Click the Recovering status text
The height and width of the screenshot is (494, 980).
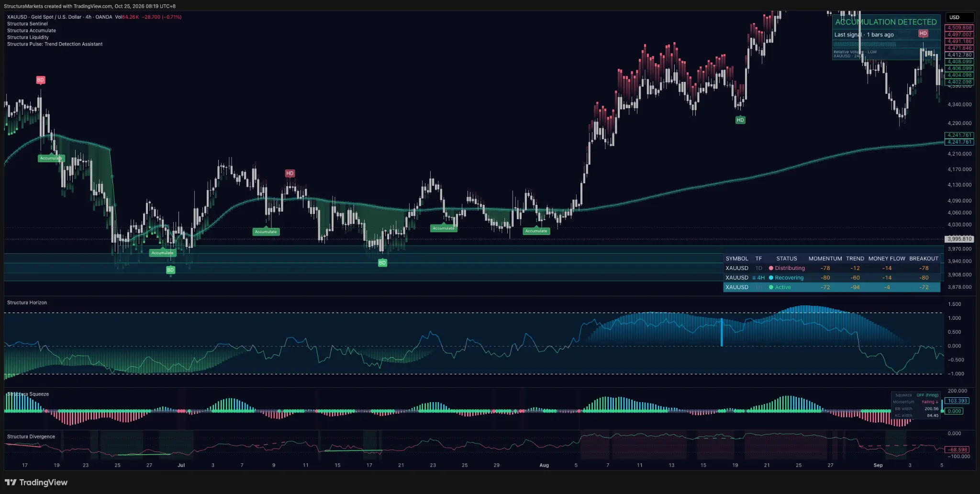click(x=789, y=278)
